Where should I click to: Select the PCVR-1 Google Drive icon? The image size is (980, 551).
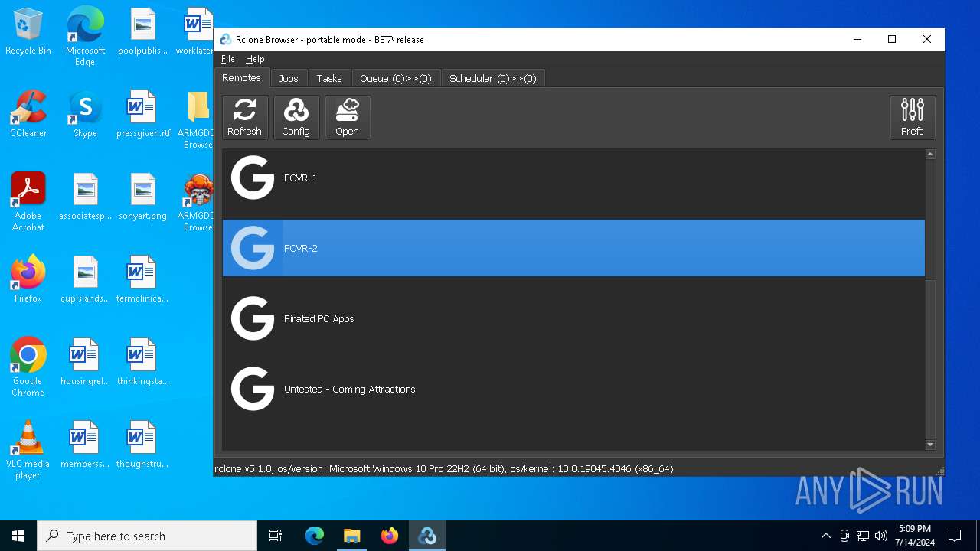point(253,178)
